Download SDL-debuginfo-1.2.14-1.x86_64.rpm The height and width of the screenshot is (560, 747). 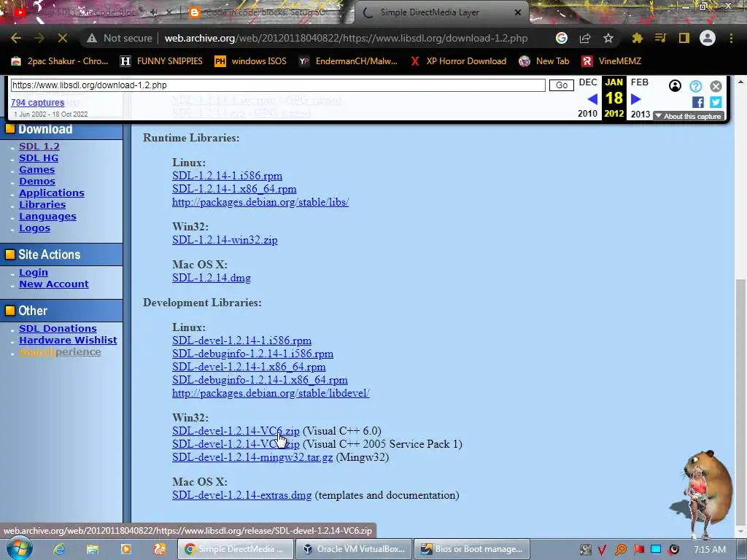tap(260, 380)
